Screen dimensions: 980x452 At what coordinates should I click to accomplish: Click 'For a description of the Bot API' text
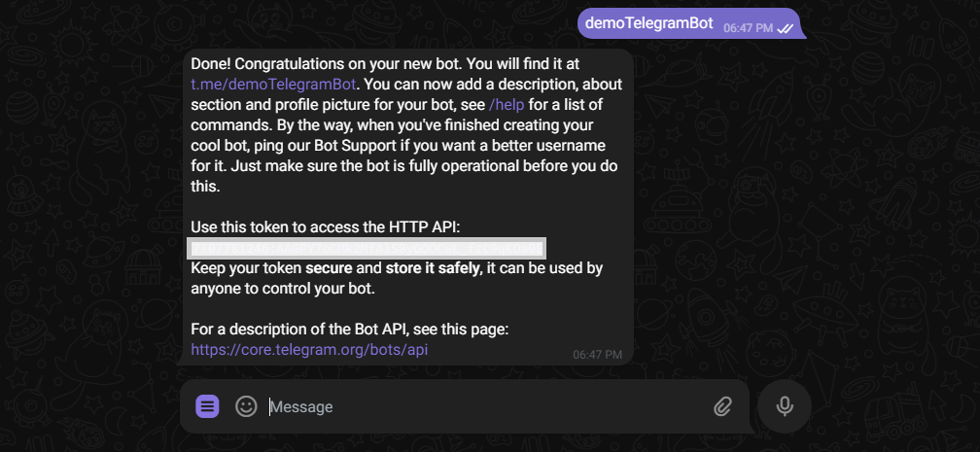tap(350, 329)
